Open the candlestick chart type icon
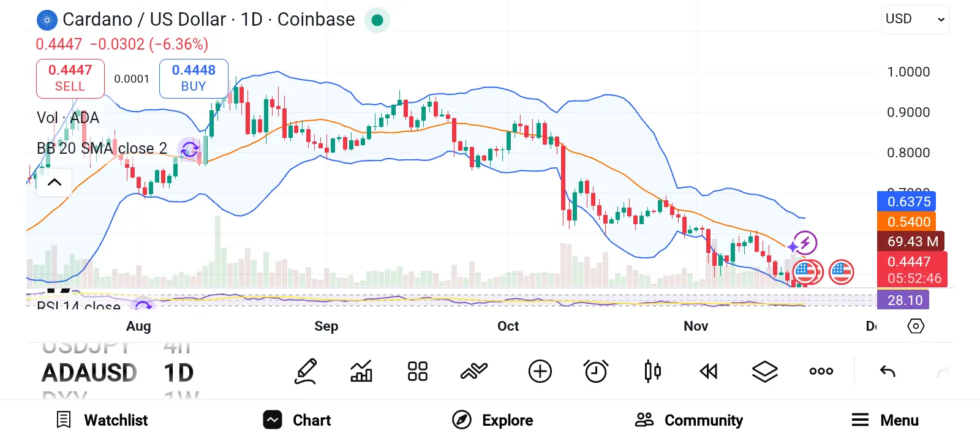Viewport: 980px width, 441px height. coord(652,371)
